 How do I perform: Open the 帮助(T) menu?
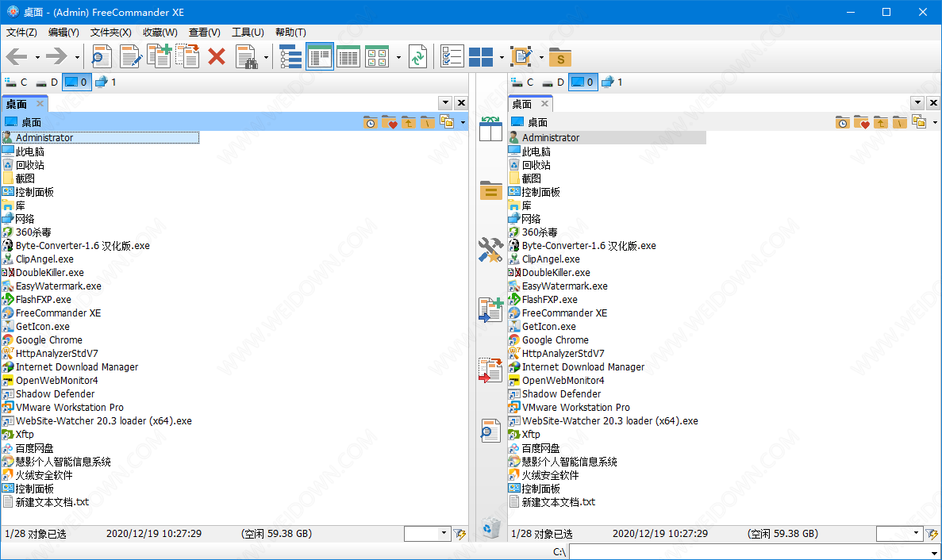[x=290, y=33]
